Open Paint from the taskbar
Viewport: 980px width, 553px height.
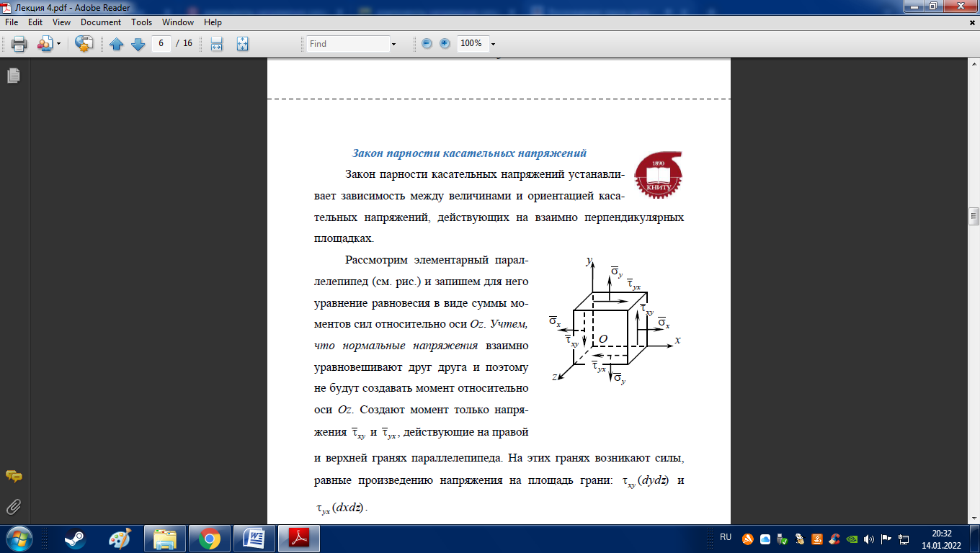click(120, 539)
